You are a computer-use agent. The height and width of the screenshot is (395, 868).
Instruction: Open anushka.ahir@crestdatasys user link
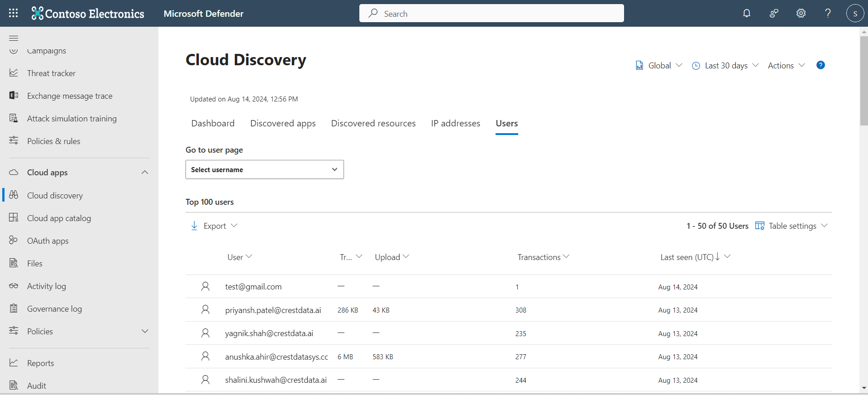(x=277, y=356)
